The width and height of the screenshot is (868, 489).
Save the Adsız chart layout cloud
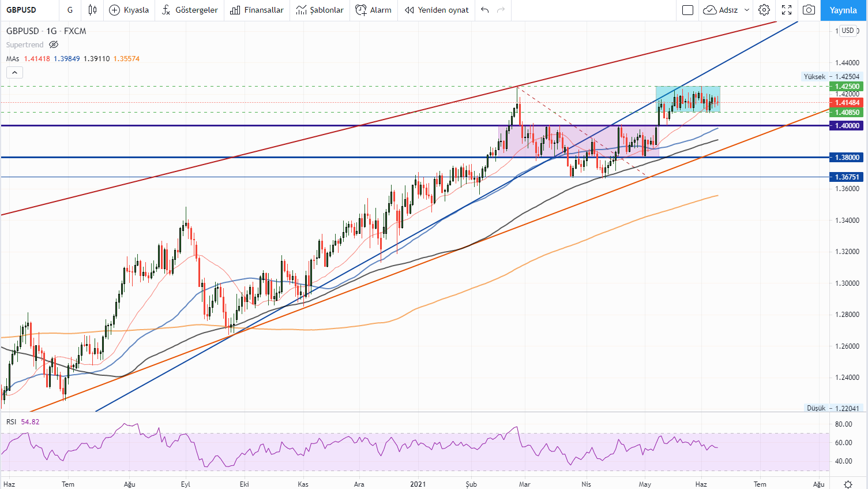720,10
